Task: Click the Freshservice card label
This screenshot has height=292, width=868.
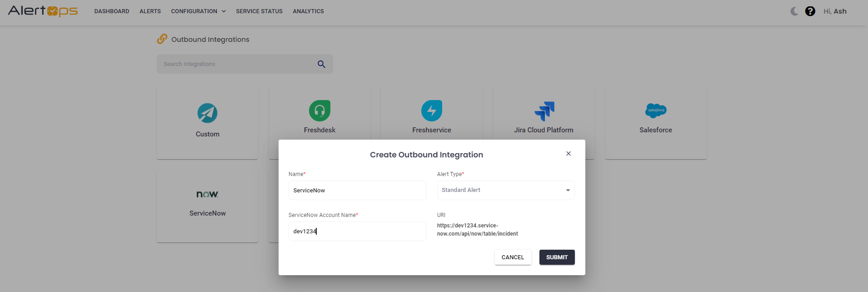Action: click(x=432, y=130)
